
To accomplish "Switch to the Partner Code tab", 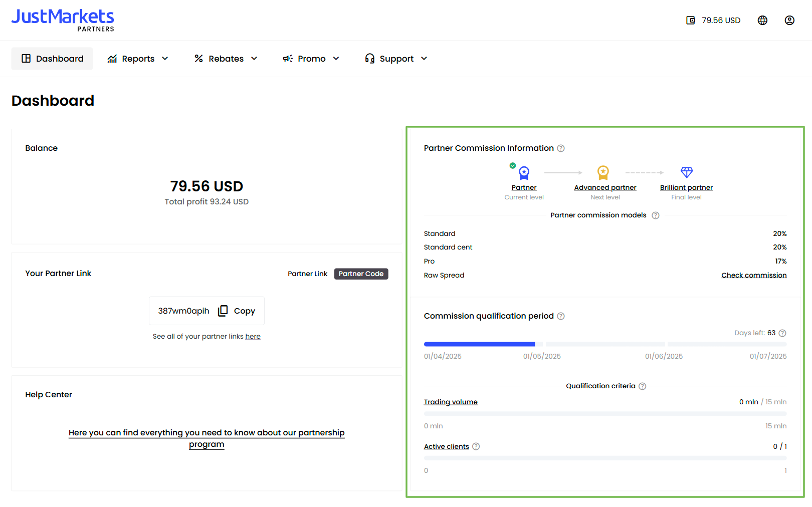I will [x=361, y=274].
